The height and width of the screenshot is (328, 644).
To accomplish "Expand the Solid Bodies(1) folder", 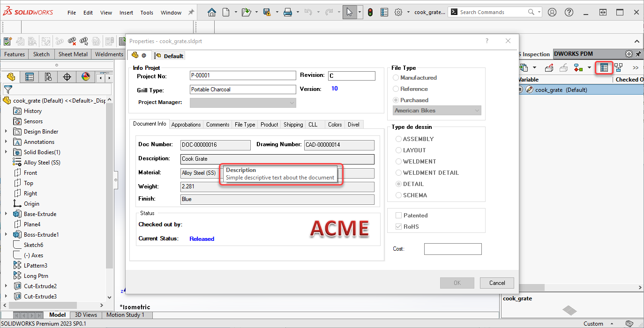I will [6, 152].
